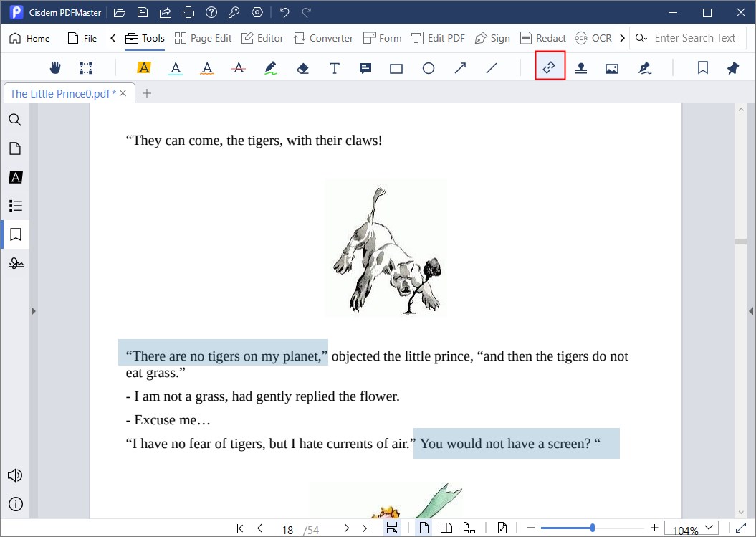Go to the last page

click(365, 528)
